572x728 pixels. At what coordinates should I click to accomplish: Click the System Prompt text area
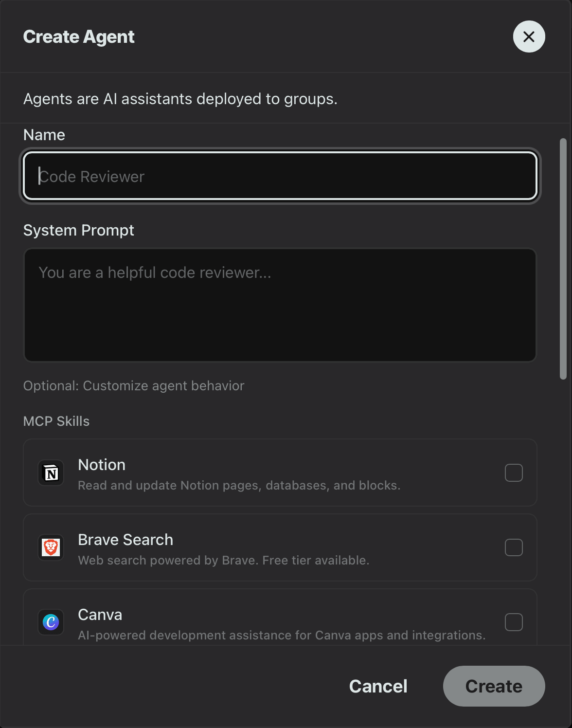279,305
